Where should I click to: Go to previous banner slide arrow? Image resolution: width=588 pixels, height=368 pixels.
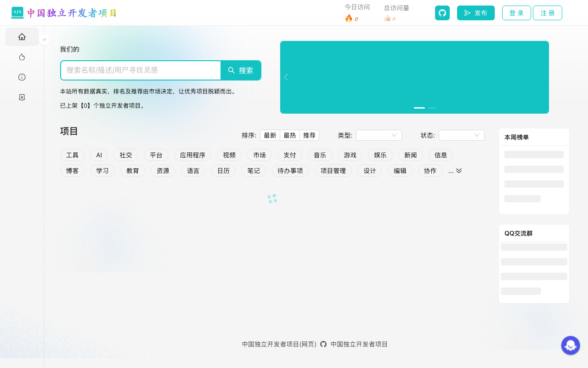(286, 77)
